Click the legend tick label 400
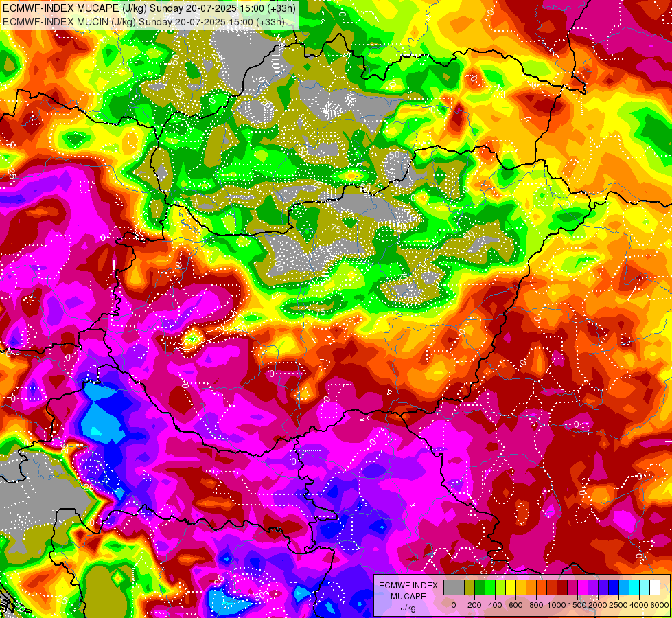 tap(495, 605)
